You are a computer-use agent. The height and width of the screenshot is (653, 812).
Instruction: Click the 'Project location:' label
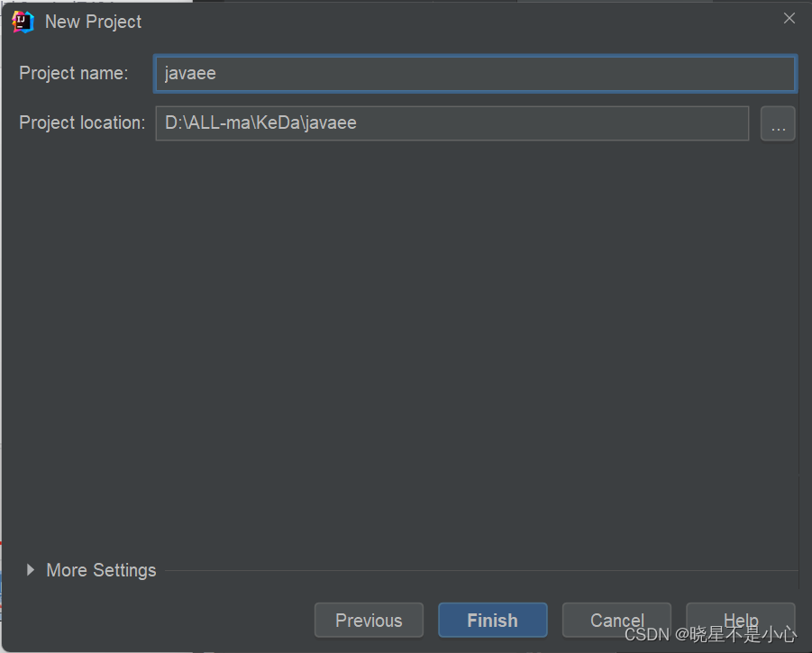82,123
